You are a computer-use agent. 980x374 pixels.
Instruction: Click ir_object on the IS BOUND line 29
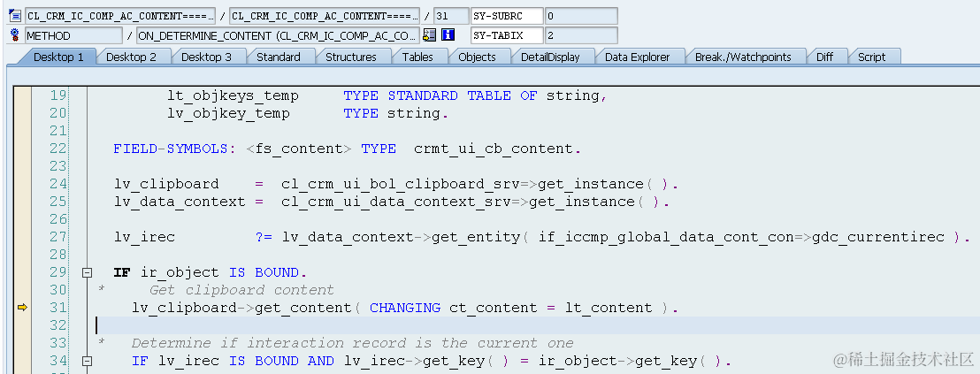(180, 273)
